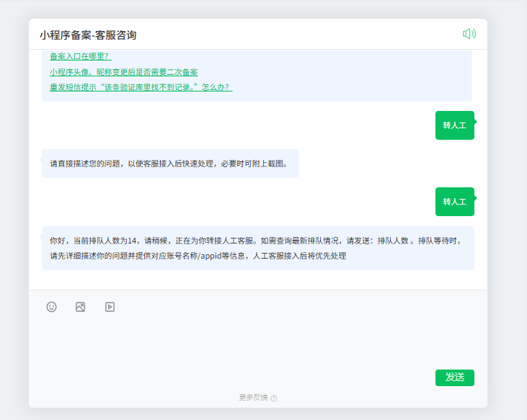Click the question mark beside 更多反馈
527x420 pixels.
coord(274,398)
